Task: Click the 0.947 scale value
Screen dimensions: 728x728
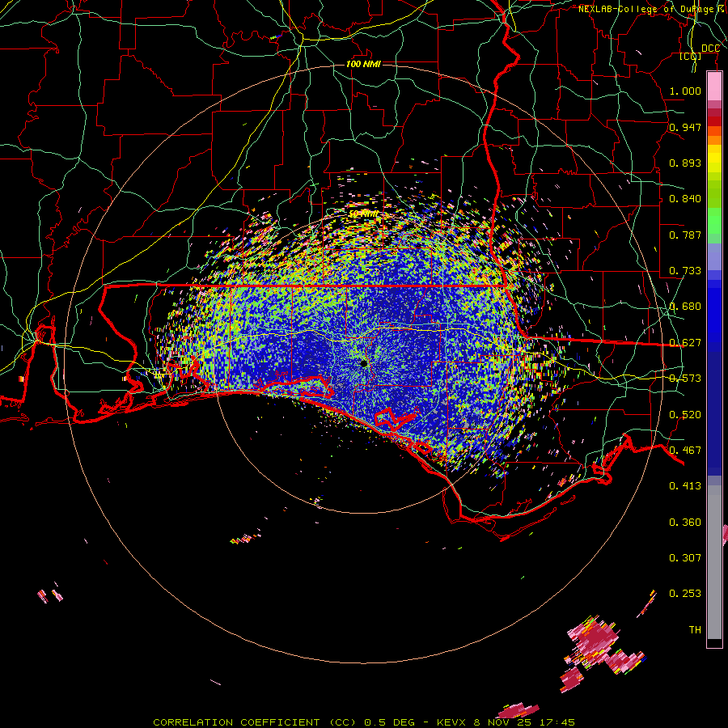Action: click(x=685, y=127)
